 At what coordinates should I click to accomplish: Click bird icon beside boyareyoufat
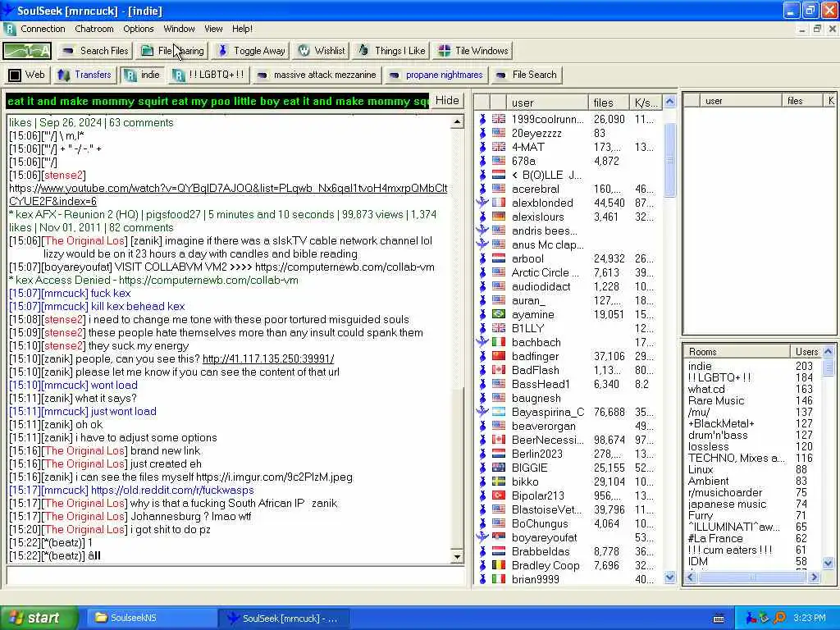click(x=482, y=536)
